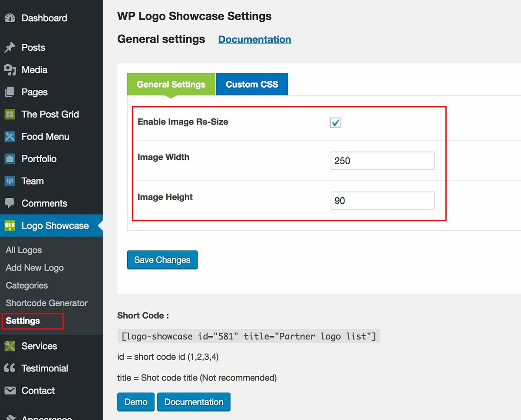The image size is (521, 420).
Task: Click the Demo button
Action: point(136,402)
